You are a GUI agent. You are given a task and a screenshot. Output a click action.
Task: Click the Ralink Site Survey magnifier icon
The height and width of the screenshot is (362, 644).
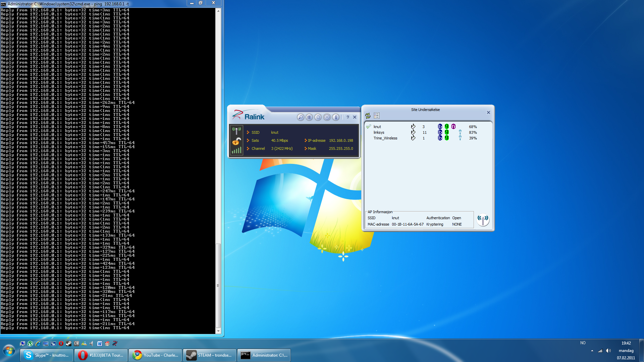tap(300, 117)
